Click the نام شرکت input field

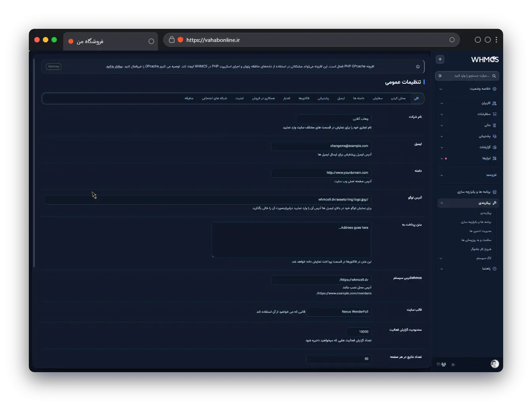334,119
